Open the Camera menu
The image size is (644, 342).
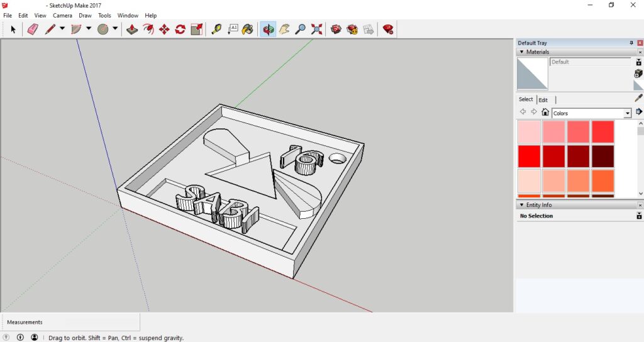click(x=62, y=15)
